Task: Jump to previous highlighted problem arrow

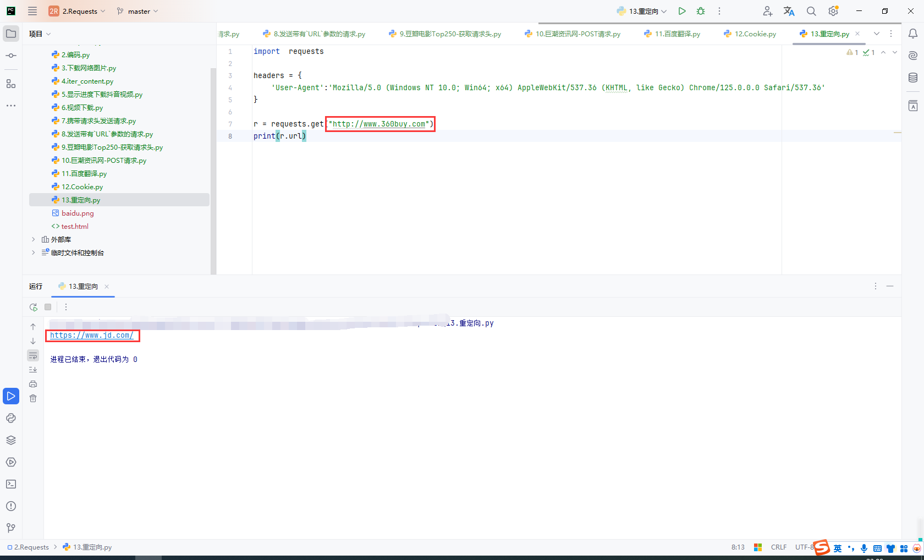Action: tap(883, 52)
